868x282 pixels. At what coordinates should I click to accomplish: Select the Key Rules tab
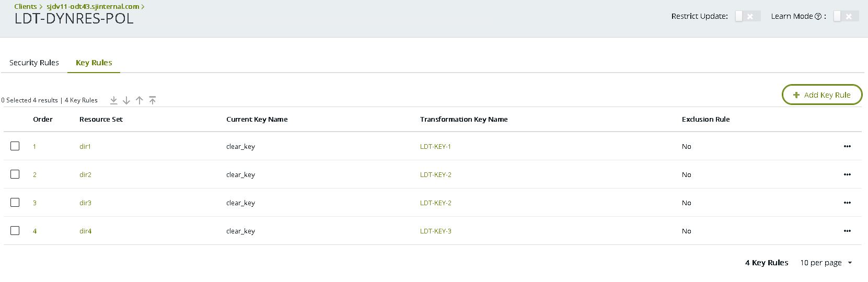click(94, 63)
